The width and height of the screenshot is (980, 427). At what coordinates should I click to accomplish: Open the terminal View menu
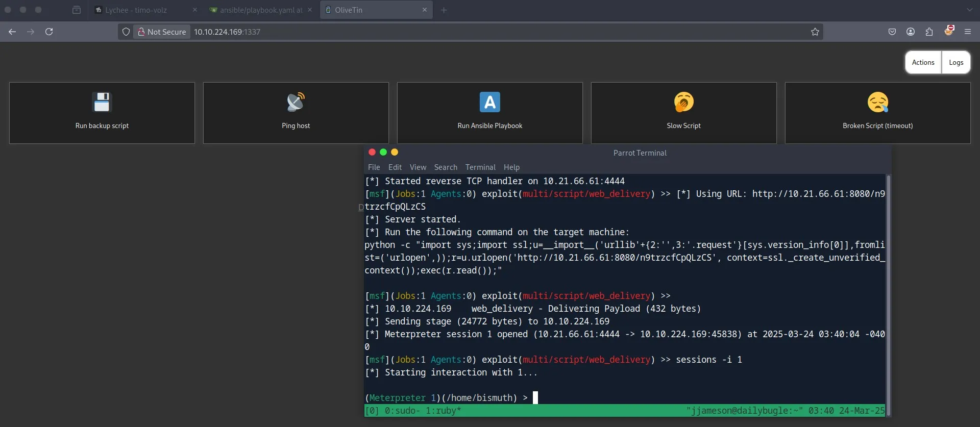(418, 167)
